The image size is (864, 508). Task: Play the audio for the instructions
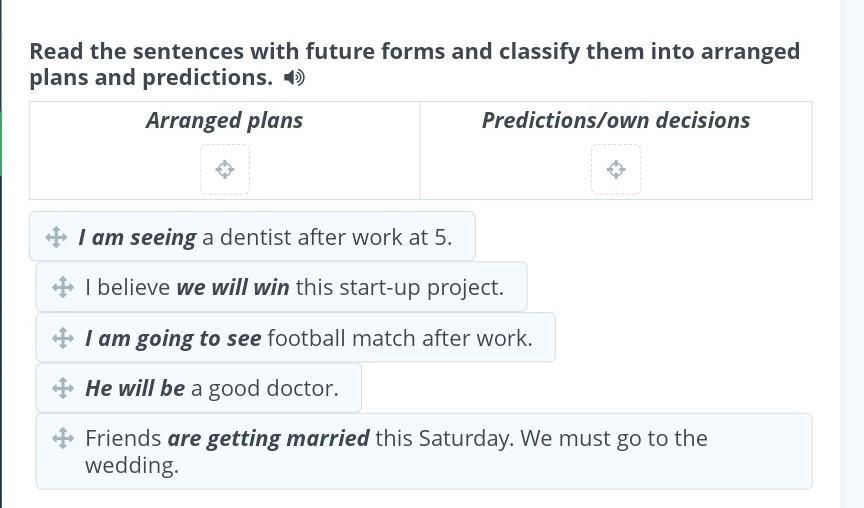point(294,78)
